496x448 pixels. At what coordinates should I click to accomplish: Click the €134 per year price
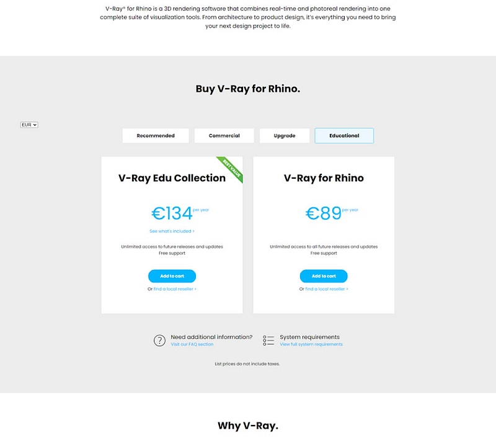[180, 213]
